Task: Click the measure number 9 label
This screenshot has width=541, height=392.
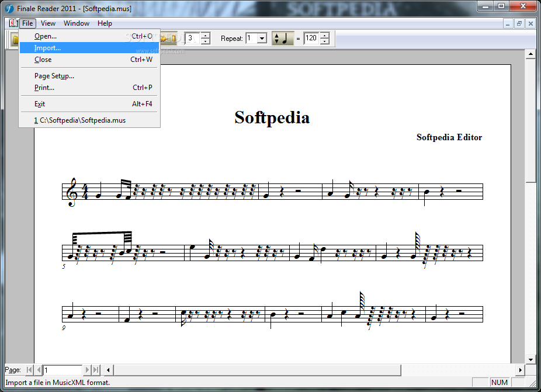Action: click(x=64, y=328)
